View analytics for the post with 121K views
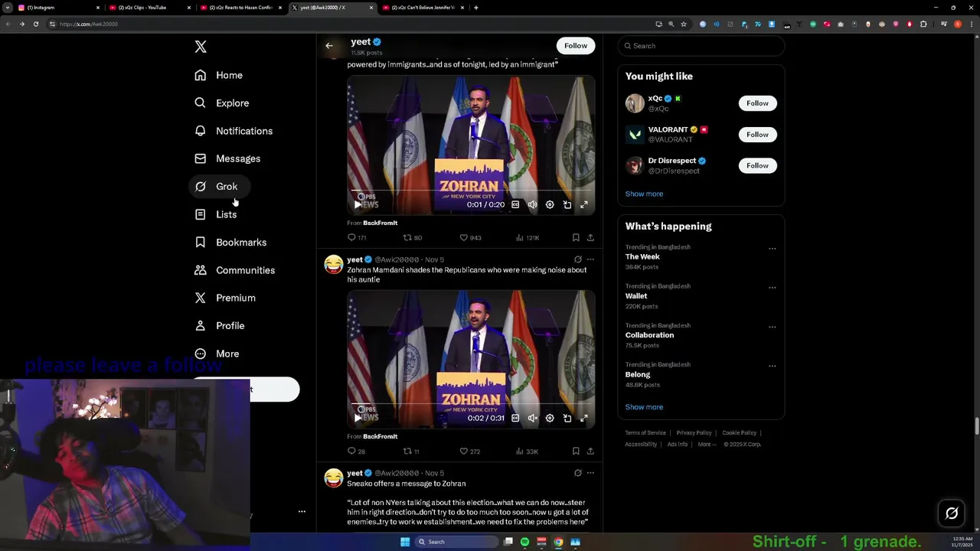980x551 pixels. (528, 237)
